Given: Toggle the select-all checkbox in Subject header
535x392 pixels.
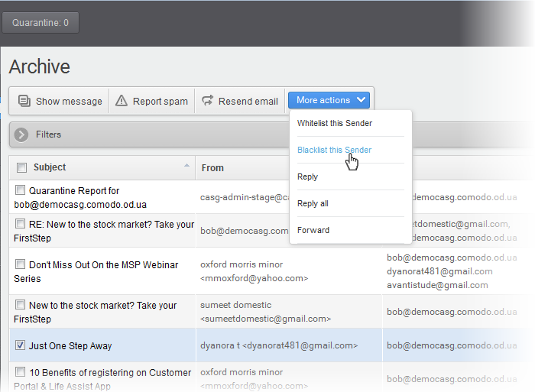Looking at the screenshot, I should (x=22, y=167).
